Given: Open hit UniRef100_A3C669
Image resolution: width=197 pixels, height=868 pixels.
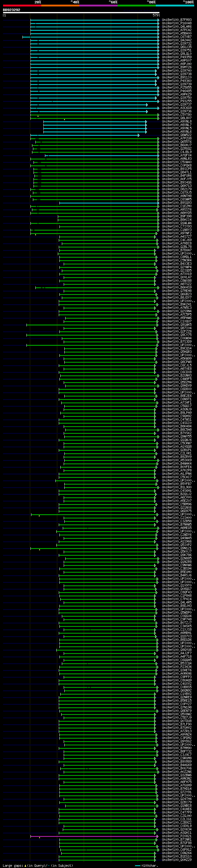Looking at the screenshot, I should [177, 108].
